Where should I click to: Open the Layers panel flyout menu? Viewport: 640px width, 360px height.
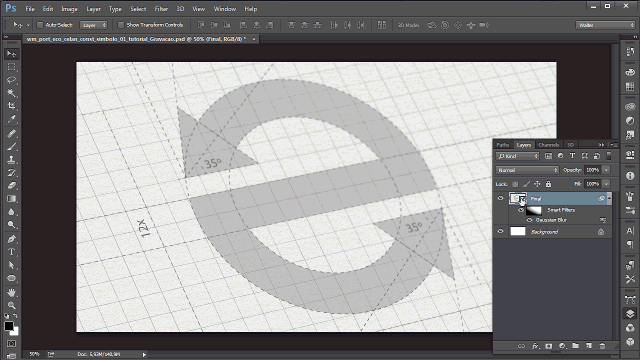[613, 144]
